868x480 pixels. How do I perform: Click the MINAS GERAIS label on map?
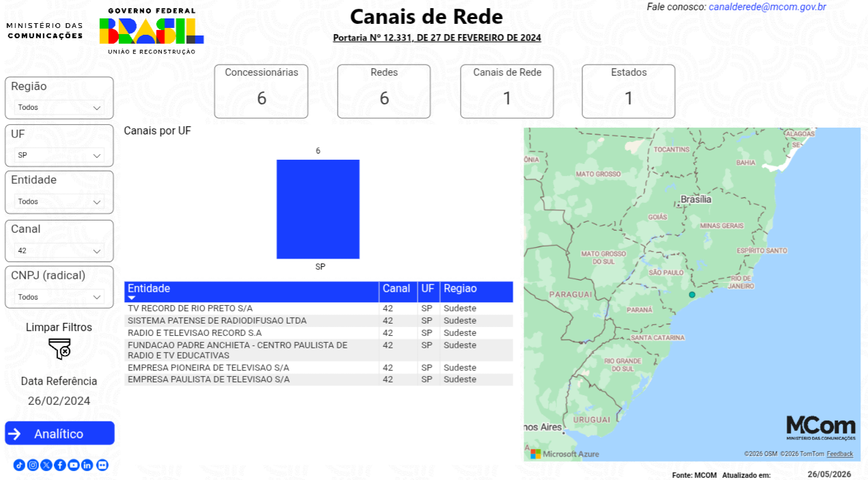[x=722, y=225]
